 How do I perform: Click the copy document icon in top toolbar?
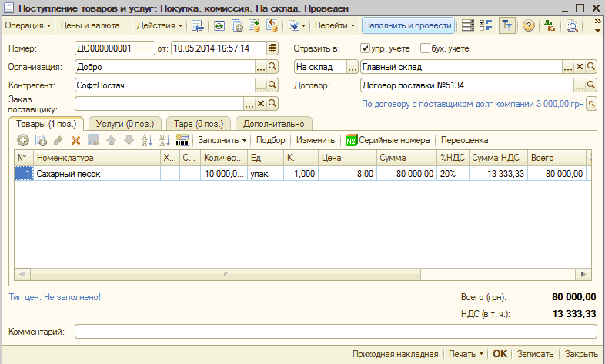(237, 26)
